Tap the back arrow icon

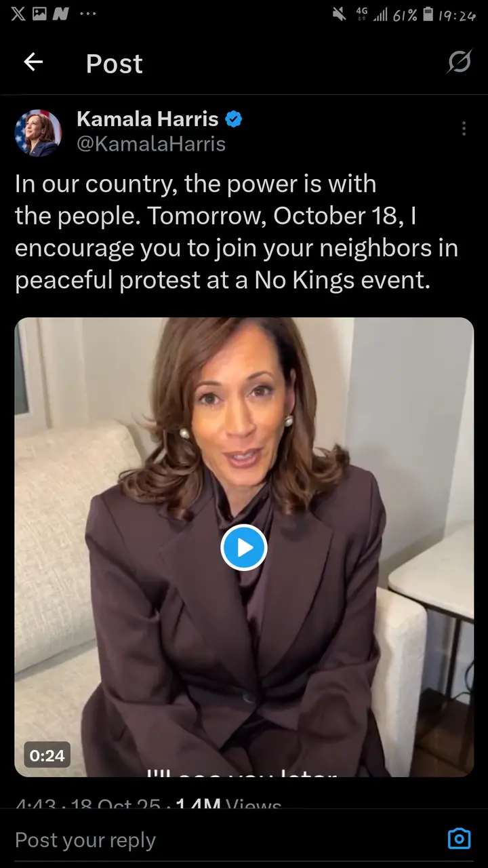[33, 62]
